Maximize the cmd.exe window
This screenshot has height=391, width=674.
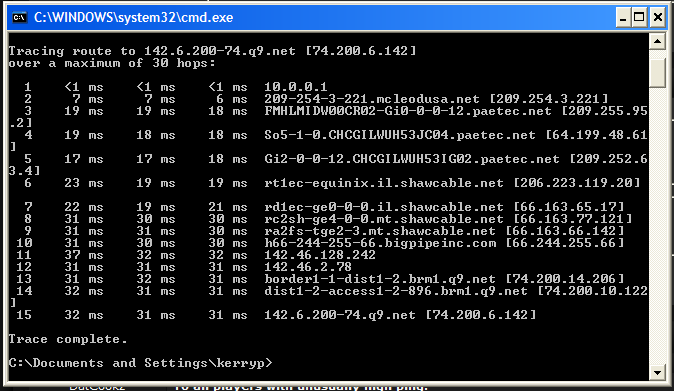(640, 18)
